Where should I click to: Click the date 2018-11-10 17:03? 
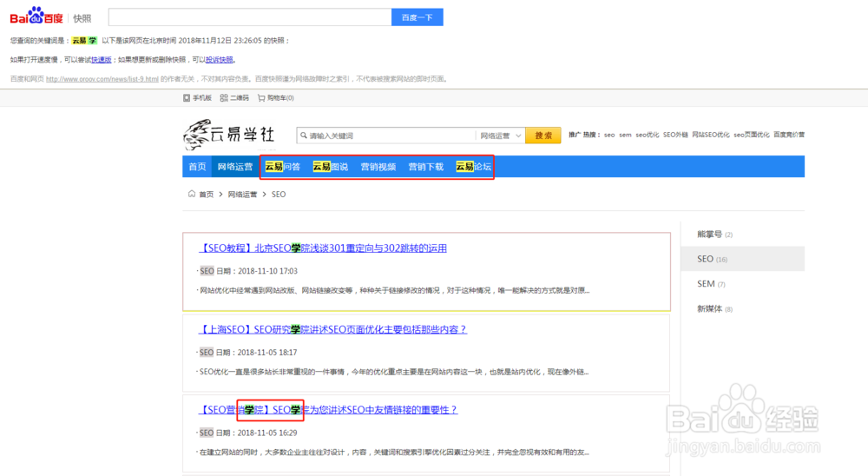[267, 271]
